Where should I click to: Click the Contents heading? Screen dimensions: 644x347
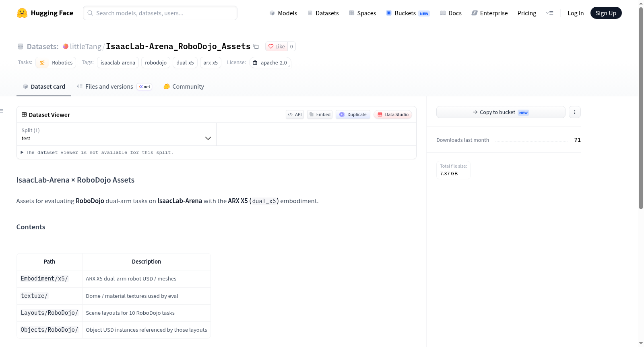[31, 227]
